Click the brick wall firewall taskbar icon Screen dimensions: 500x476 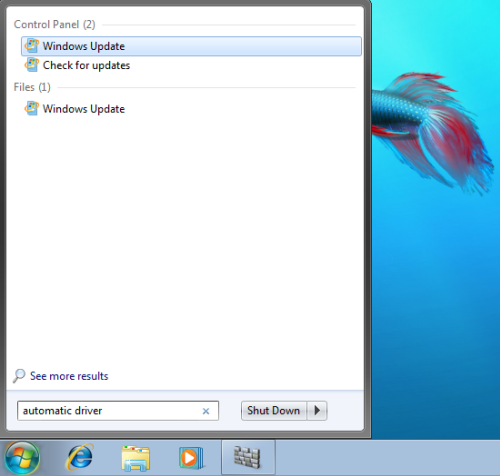(x=247, y=457)
